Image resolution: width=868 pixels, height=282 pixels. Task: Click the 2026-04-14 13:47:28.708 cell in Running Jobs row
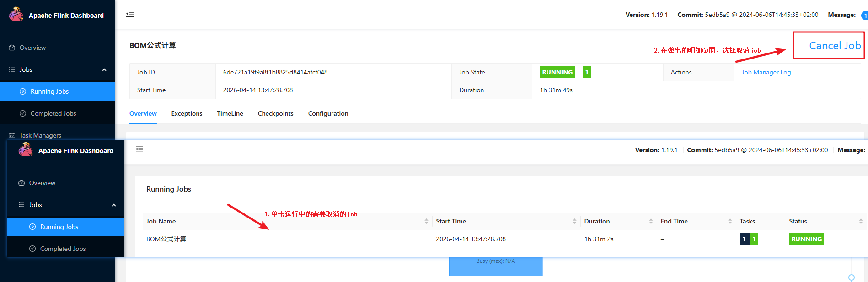tap(471, 239)
